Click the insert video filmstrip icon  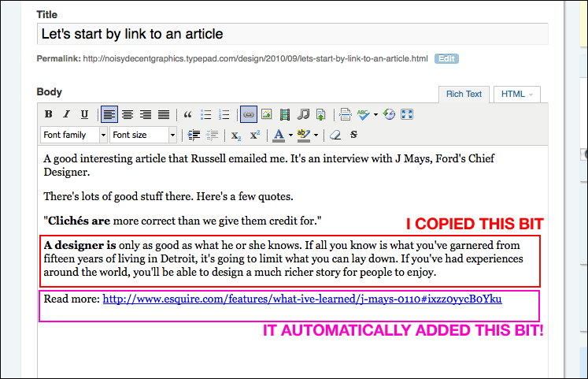(x=285, y=114)
